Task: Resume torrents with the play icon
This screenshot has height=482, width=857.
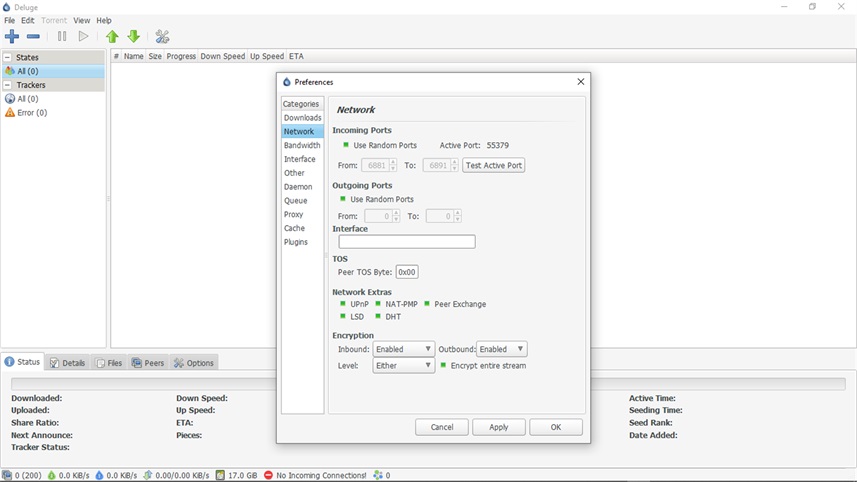Action: [83, 37]
